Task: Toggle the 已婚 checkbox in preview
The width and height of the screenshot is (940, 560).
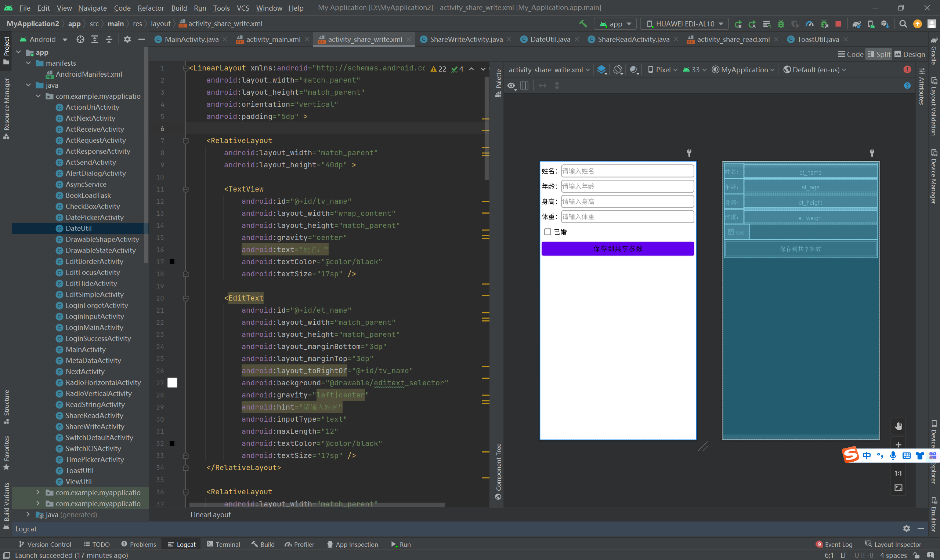Action: pyautogui.click(x=547, y=232)
